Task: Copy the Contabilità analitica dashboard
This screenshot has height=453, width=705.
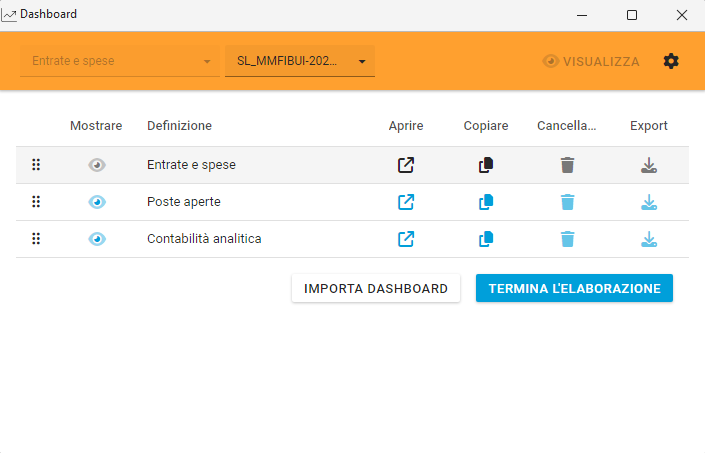Action: coord(486,239)
